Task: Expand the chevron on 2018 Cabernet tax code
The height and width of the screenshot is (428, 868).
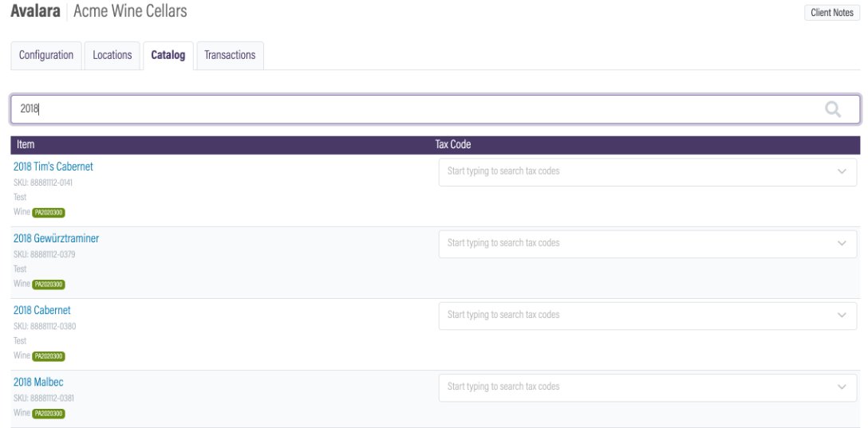Action: 842,315
